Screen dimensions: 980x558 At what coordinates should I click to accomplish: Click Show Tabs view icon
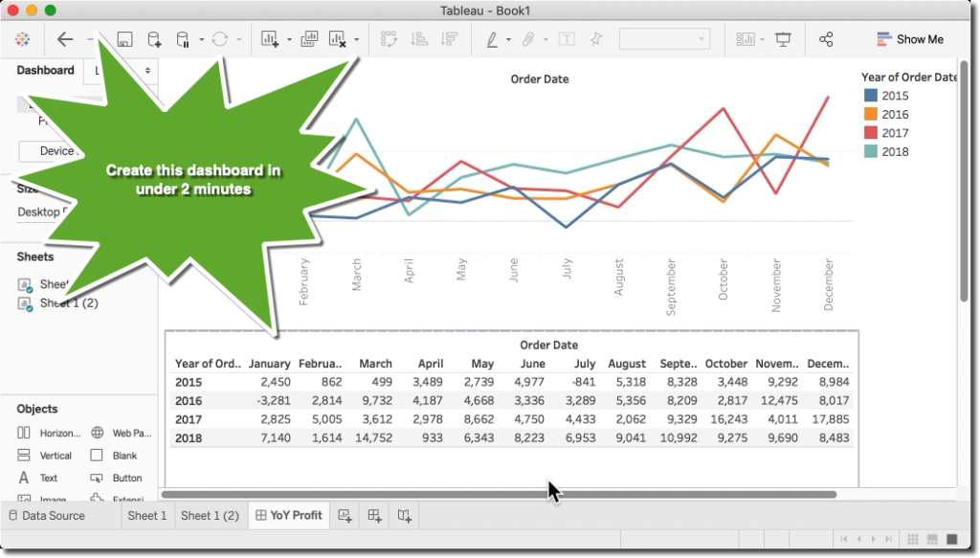[x=952, y=539]
